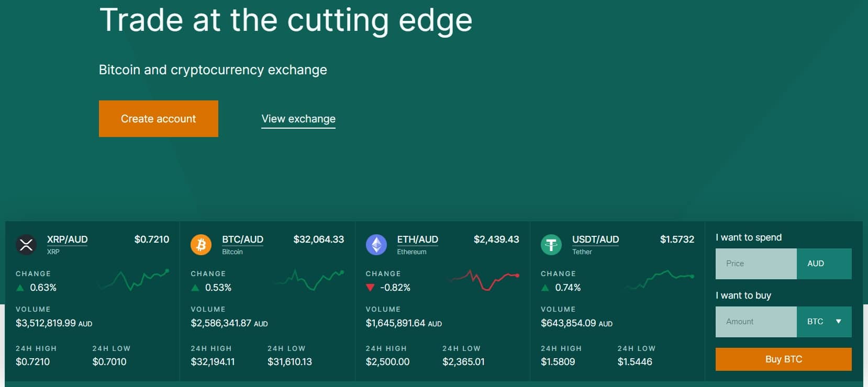The height and width of the screenshot is (387, 868).
Task: Click inside the Price input field
Action: [x=755, y=264]
